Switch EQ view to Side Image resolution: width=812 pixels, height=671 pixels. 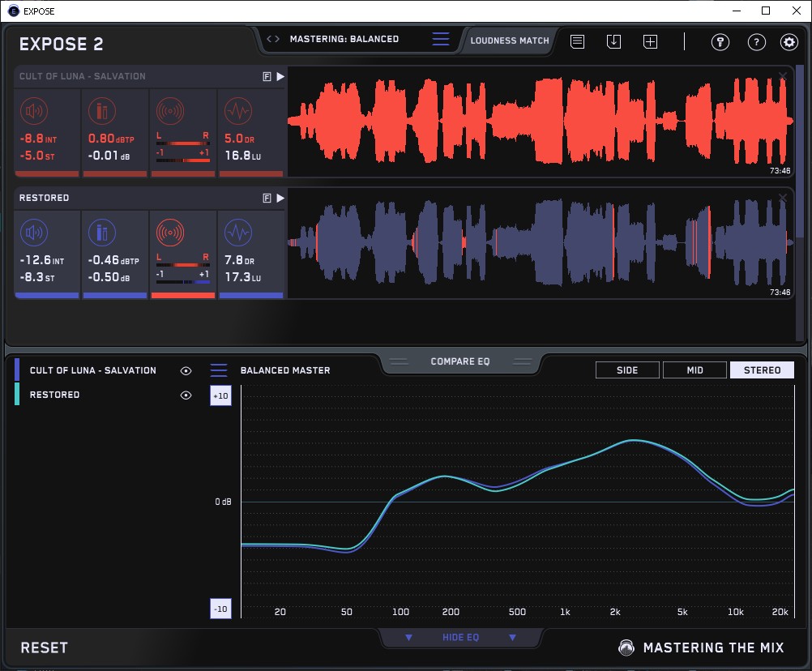(627, 370)
